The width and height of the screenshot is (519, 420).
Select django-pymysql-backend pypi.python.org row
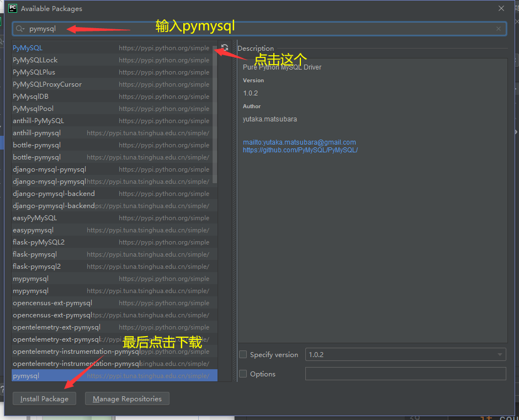click(114, 193)
